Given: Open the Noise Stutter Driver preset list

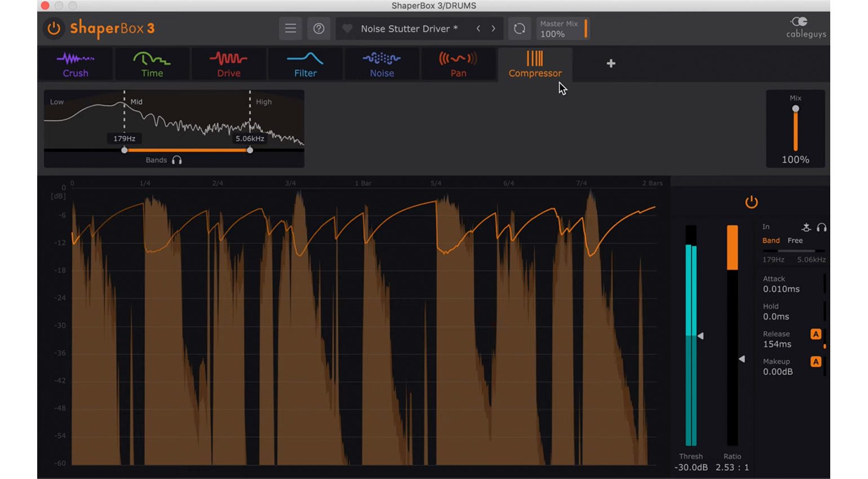Looking at the screenshot, I should pos(409,29).
